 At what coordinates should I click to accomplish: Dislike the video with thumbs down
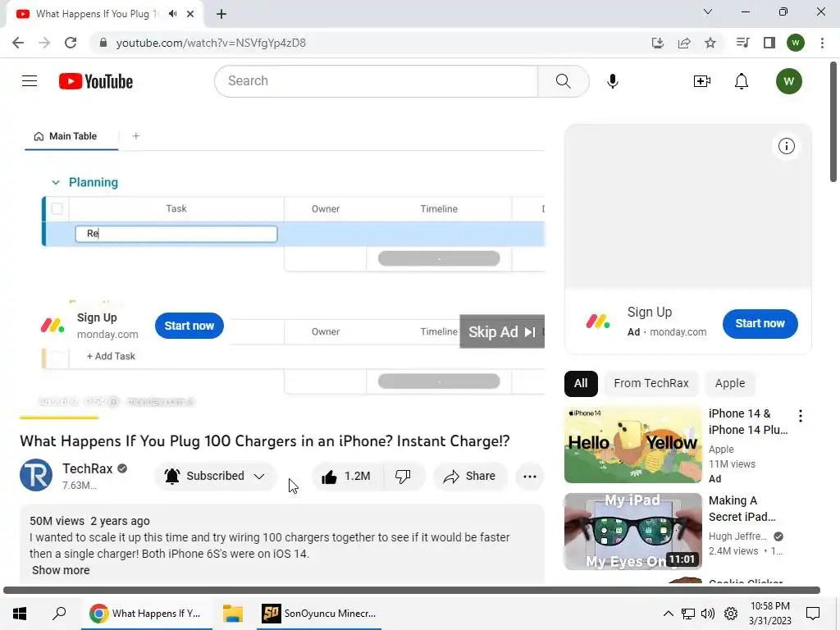click(403, 477)
